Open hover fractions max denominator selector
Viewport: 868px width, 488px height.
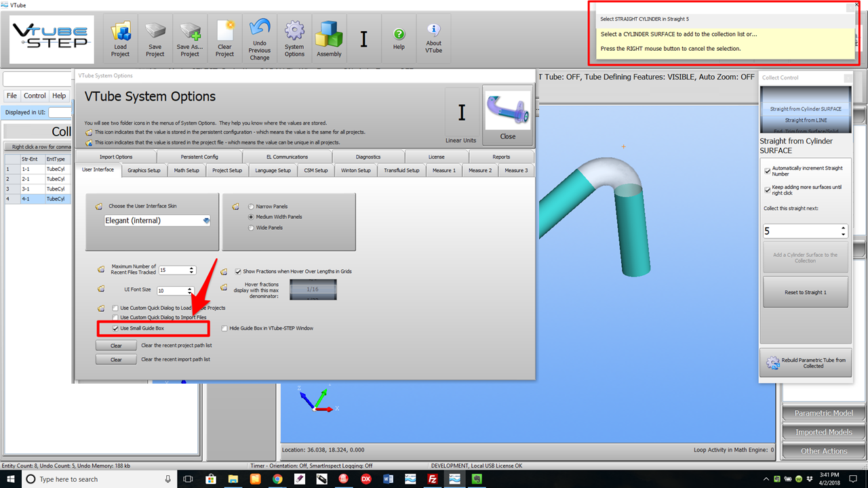(x=313, y=289)
